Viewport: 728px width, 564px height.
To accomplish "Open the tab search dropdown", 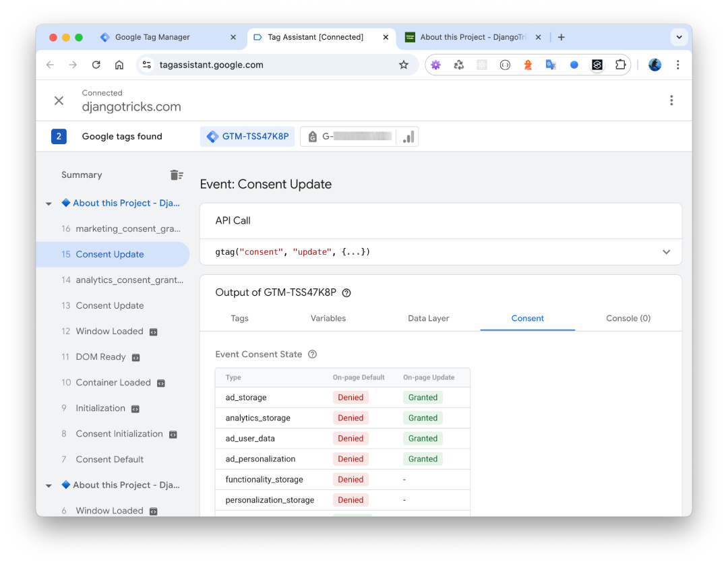I will click(679, 37).
